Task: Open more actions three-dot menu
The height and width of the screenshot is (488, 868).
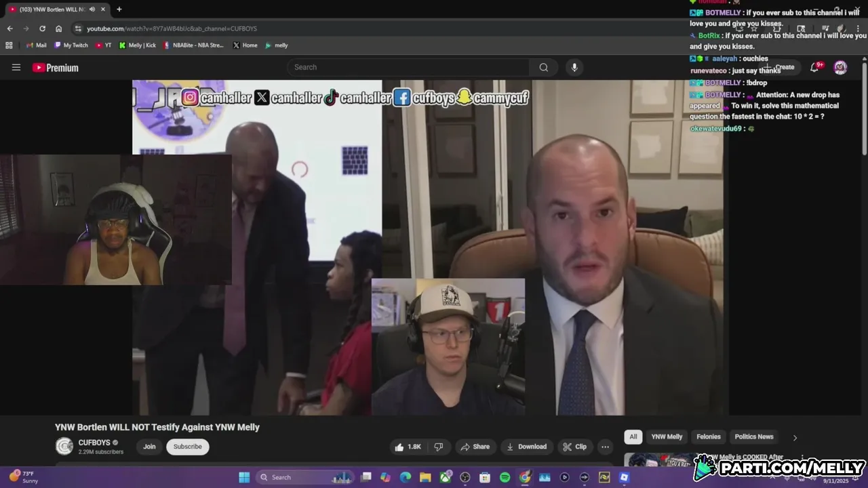Action: point(605,447)
